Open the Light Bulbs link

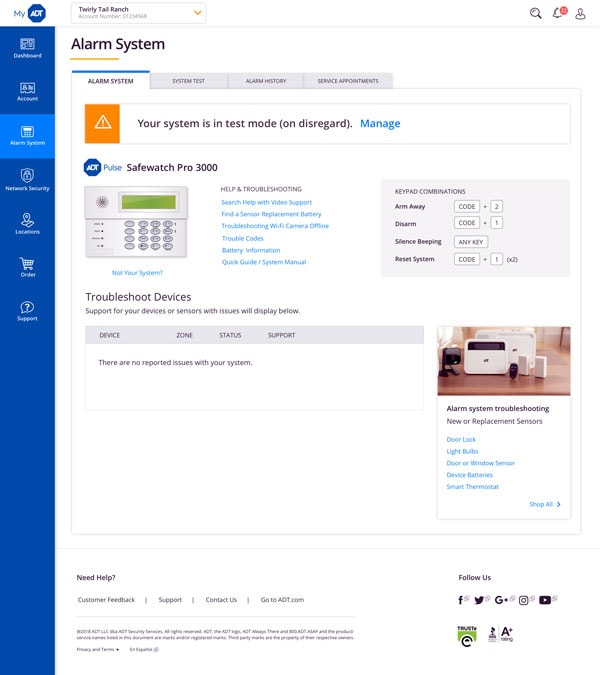(462, 451)
